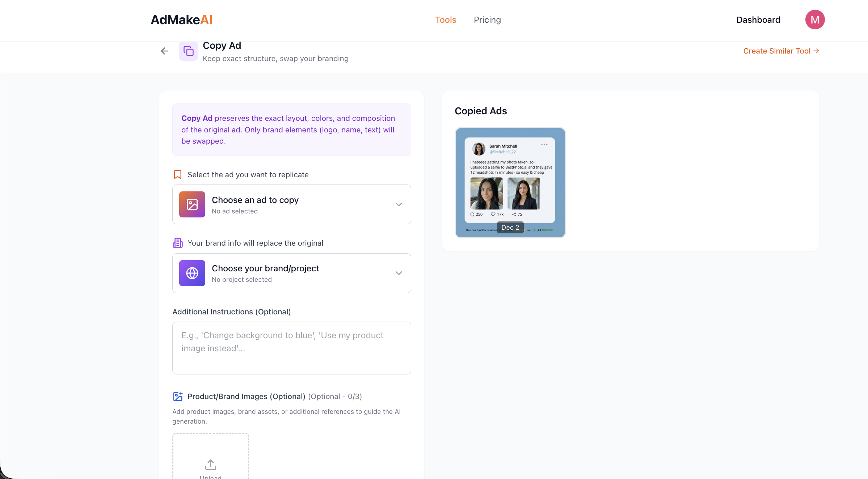Click the Copy Ad duplicate icon
This screenshot has height=479, width=868.
coord(188,51)
